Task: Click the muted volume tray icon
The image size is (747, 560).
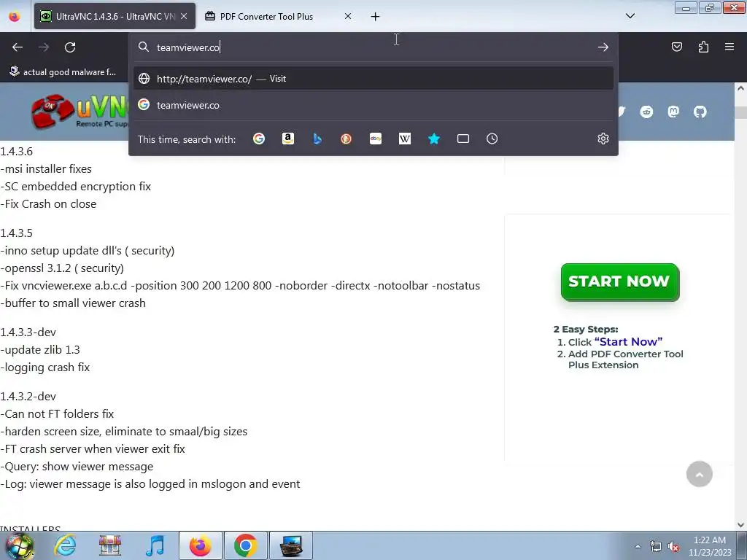Action: coord(673,547)
